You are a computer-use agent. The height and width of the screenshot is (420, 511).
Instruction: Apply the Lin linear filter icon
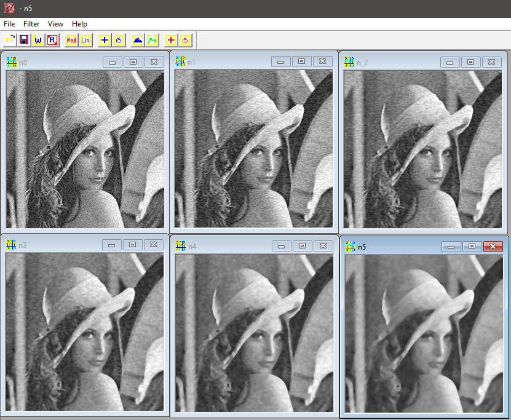(x=85, y=40)
